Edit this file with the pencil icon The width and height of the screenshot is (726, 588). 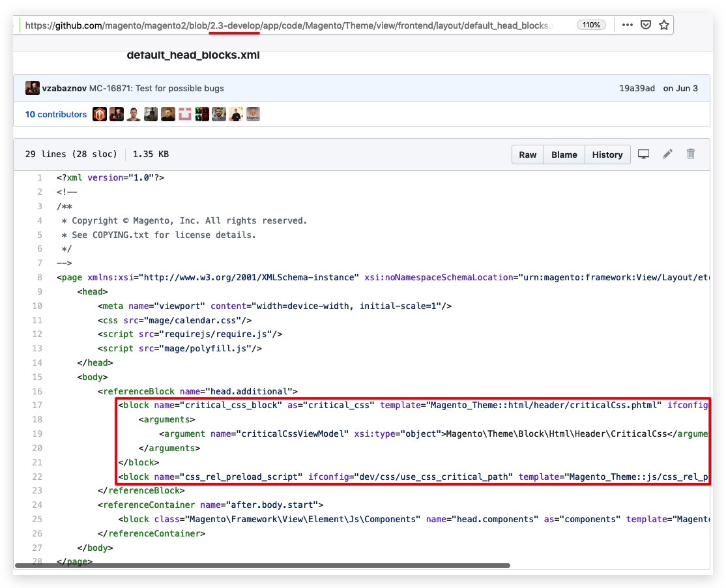click(x=667, y=154)
